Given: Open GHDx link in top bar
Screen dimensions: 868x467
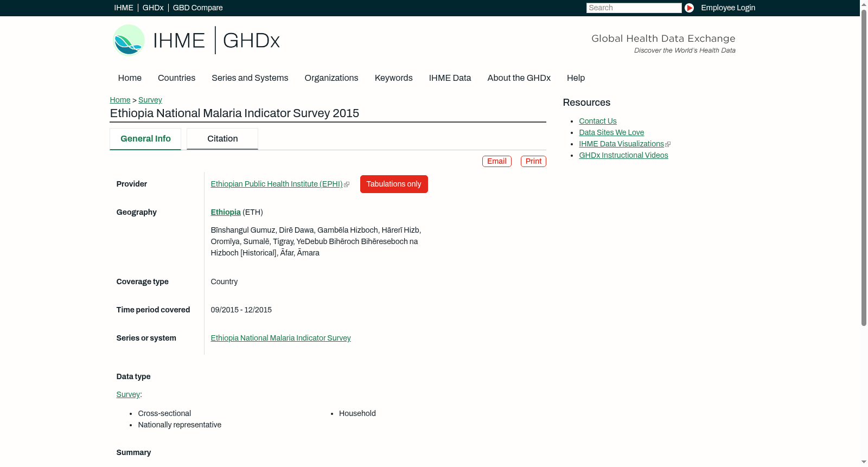Looking at the screenshot, I should click(x=153, y=8).
